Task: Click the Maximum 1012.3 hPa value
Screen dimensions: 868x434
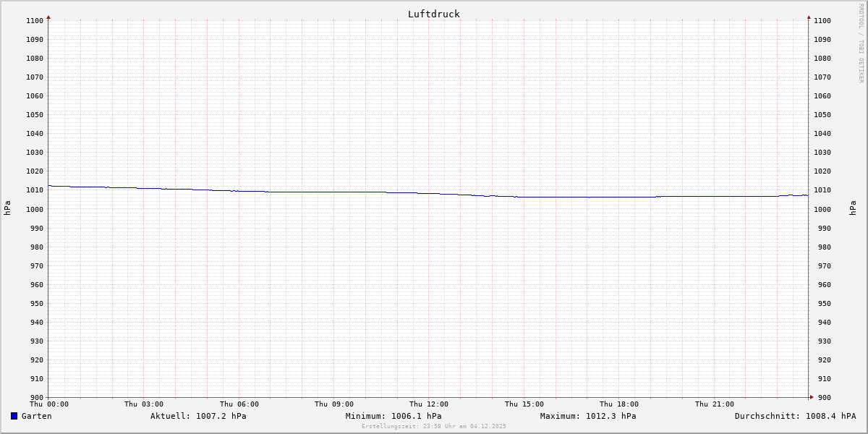Action: point(588,416)
